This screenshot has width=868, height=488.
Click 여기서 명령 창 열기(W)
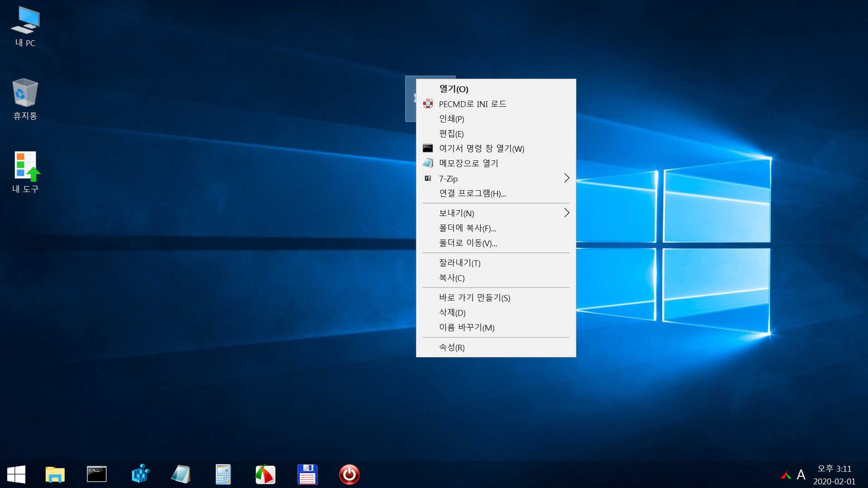click(496, 149)
